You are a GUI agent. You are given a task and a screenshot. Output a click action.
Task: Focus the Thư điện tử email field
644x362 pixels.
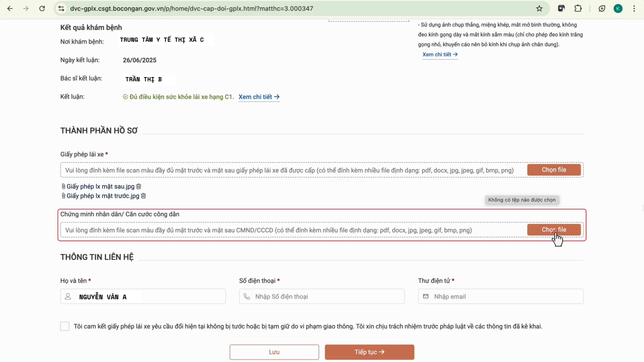pos(500,297)
